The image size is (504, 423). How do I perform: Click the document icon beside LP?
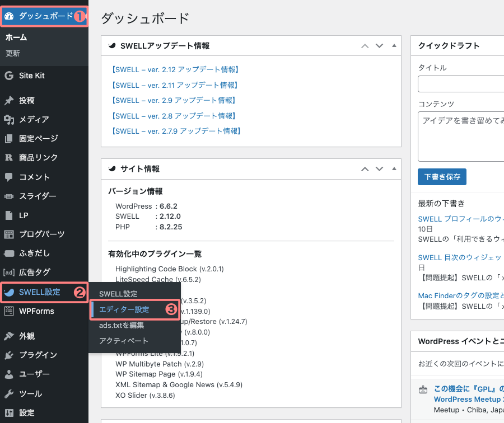click(x=9, y=215)
